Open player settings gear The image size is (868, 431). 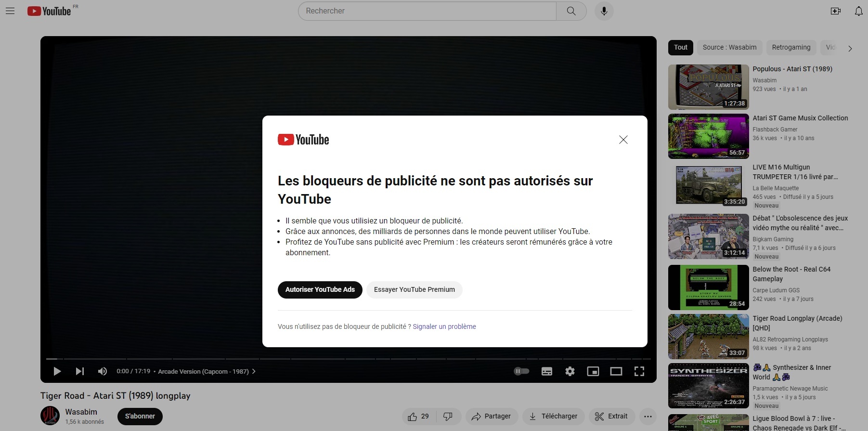[570, 371]
